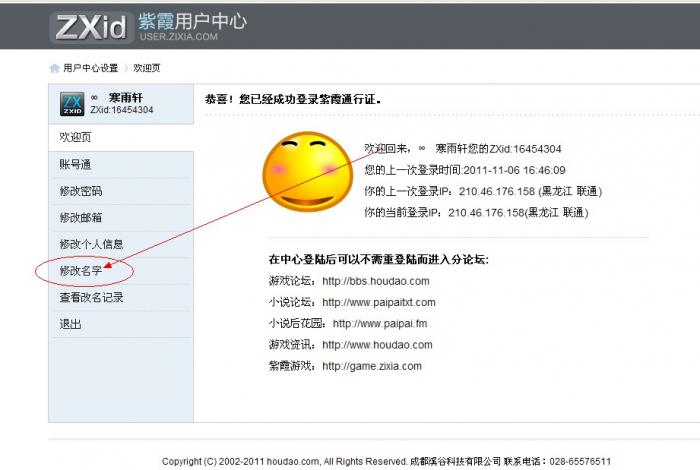Viewport: 700px width, 470px height.
Task: Click USER.ZIXIA.COM text in header
Action: click(x=179, y=37)
